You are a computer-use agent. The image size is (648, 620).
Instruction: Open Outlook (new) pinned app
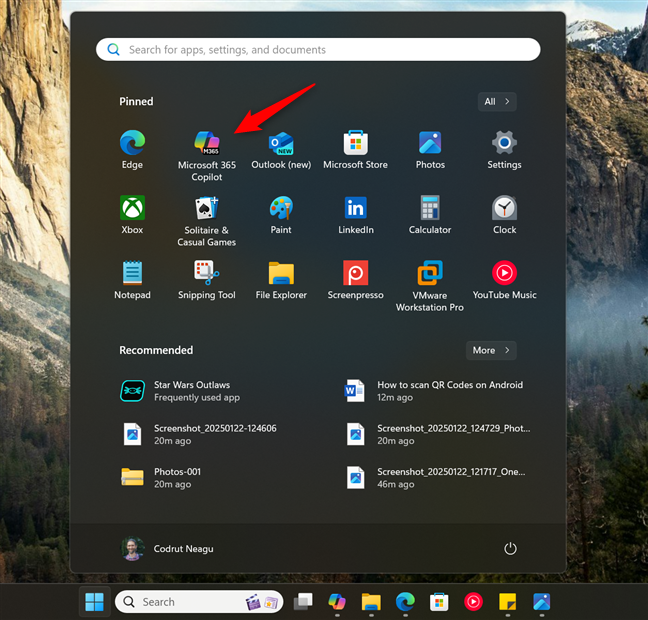[x=281, y=150]
